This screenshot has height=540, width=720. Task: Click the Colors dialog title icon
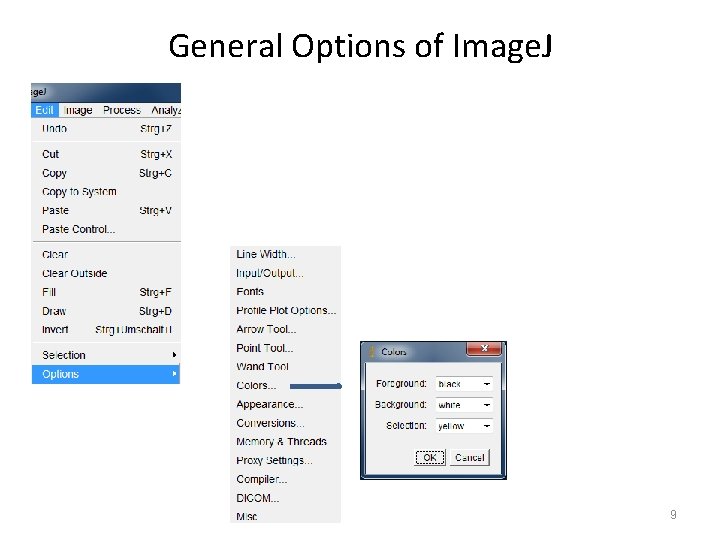pos(371,352)
